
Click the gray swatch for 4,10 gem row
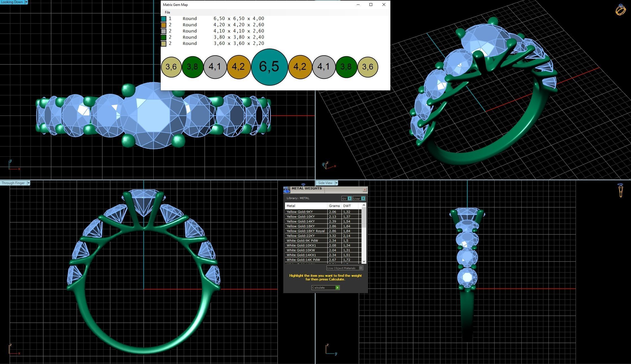pyautogui.click(x=164, y=31)
